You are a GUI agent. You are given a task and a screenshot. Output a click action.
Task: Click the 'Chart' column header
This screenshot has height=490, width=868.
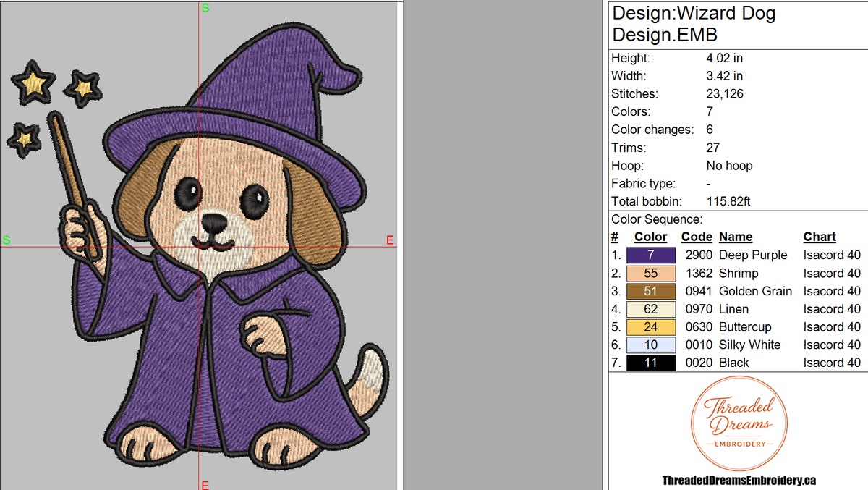coord(820,237)
